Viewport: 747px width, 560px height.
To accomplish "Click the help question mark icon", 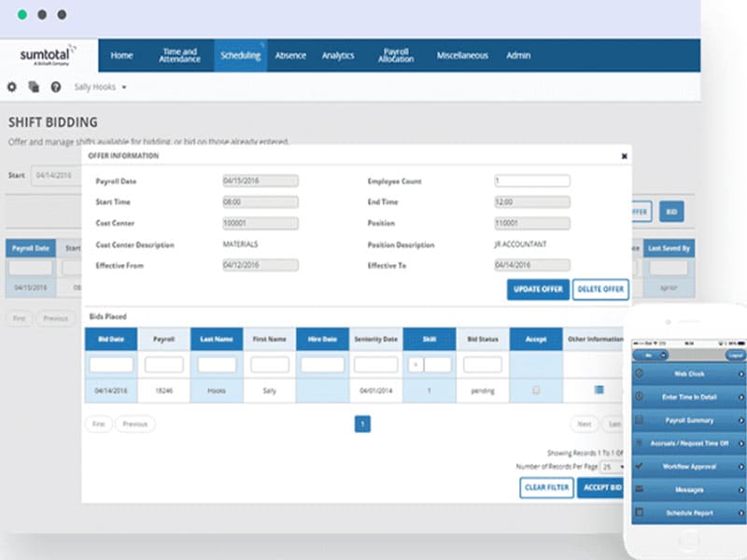I will pos(56,87).
